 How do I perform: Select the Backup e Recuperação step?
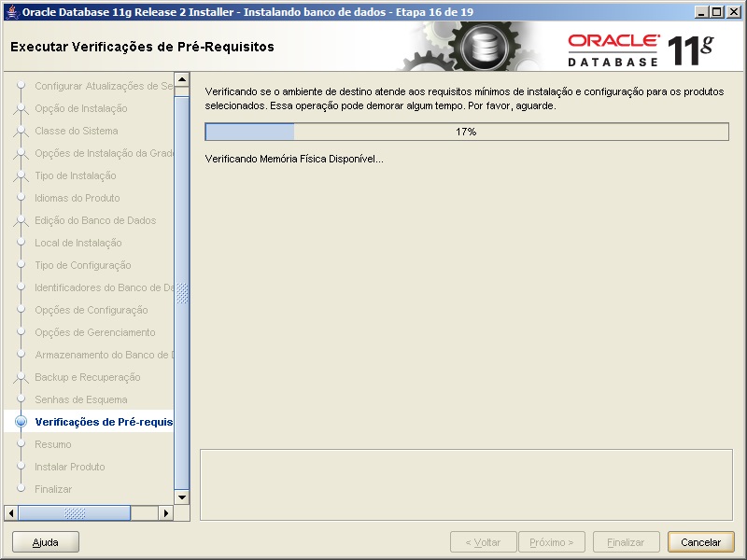click(x=88, y=377)
